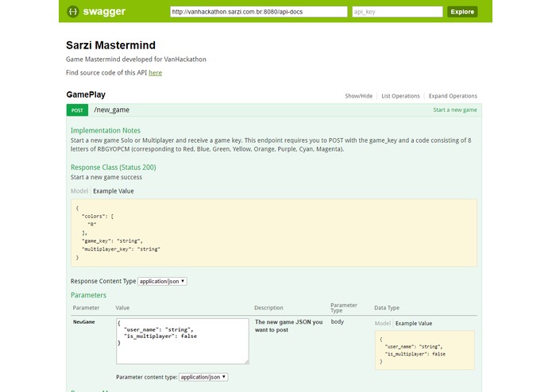
Task: Click parameter example JSON to fill value
Action: (x=425, y=350)
